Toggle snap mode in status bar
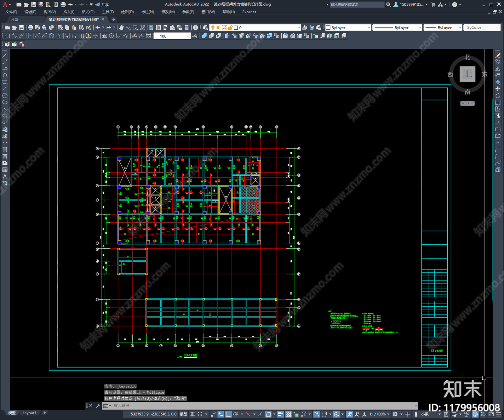Image resolution: width=504 pixels, height=420 pixels. (x=200, y=414)
